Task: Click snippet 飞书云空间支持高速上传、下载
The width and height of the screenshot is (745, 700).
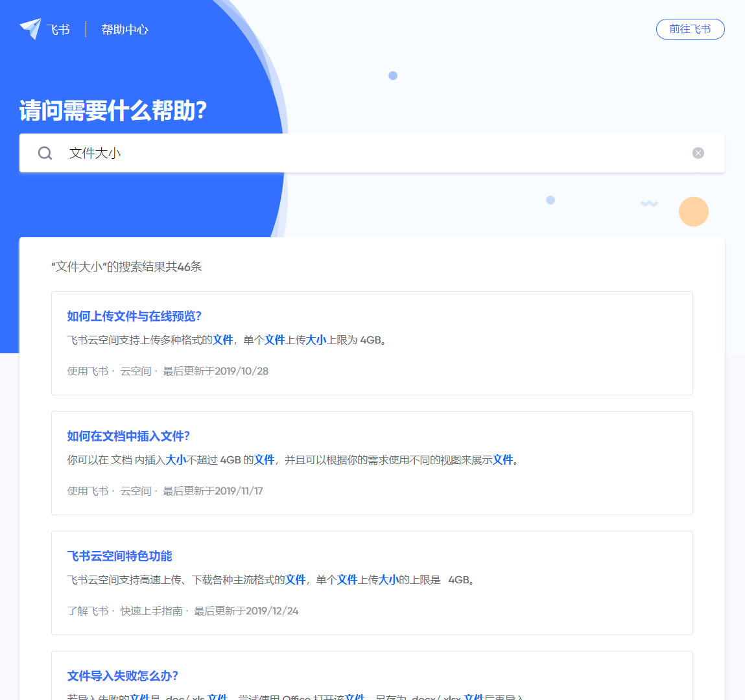Action: tap(271, 580)
